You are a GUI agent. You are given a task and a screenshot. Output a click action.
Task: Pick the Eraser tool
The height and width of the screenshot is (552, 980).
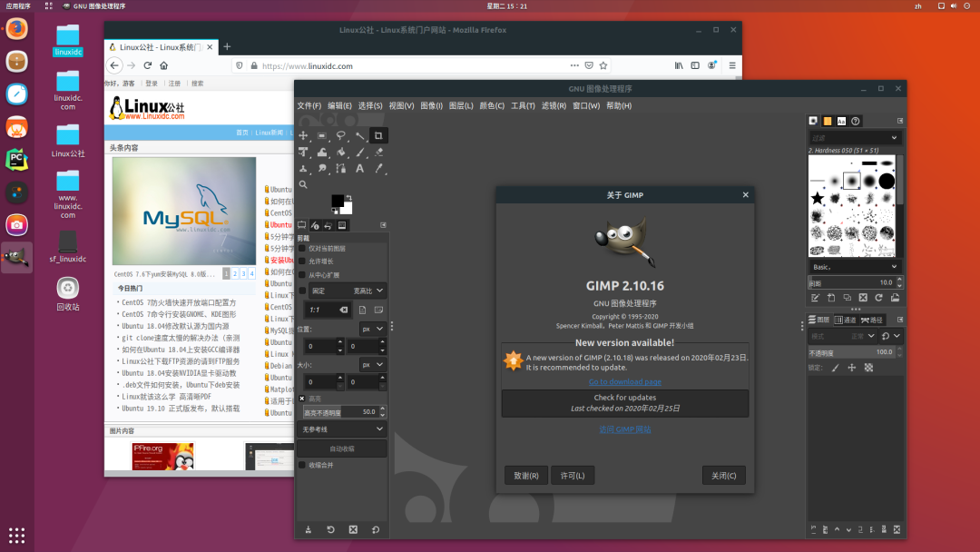click(x=378, y=152)
